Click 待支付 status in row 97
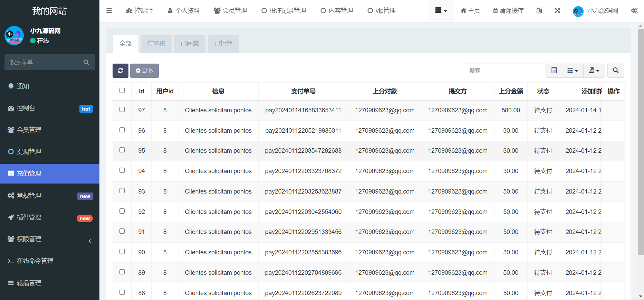644x300 pixels. tap(543, 110)
